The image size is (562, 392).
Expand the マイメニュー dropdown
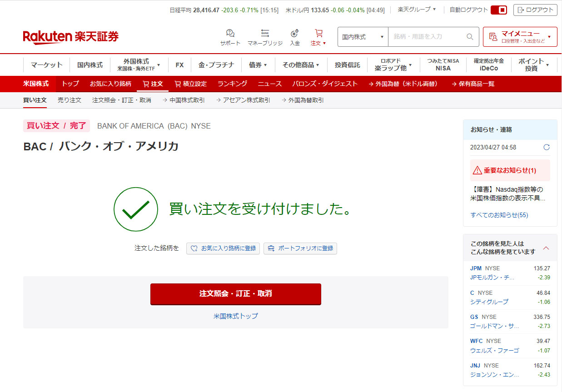pyautogui.click(x=520, y=37)
